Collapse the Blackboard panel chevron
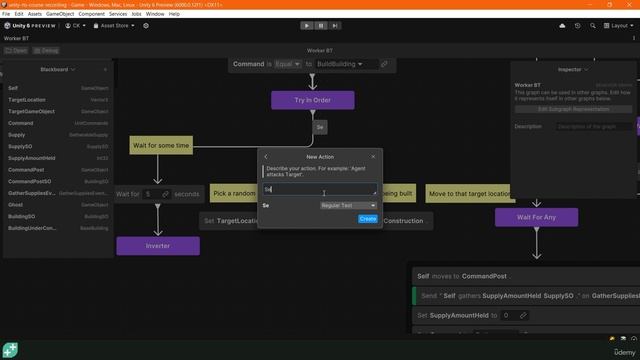Image resolution: width=640 pixels, height=360 pixels. [x=73, y=70]
